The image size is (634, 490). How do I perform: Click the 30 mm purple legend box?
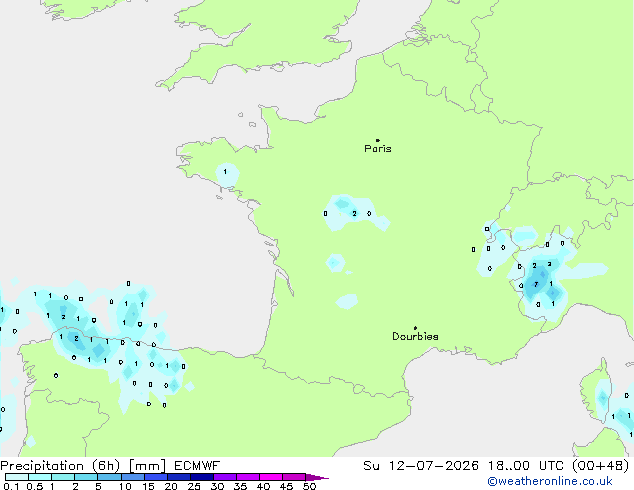tap(225, 477)
